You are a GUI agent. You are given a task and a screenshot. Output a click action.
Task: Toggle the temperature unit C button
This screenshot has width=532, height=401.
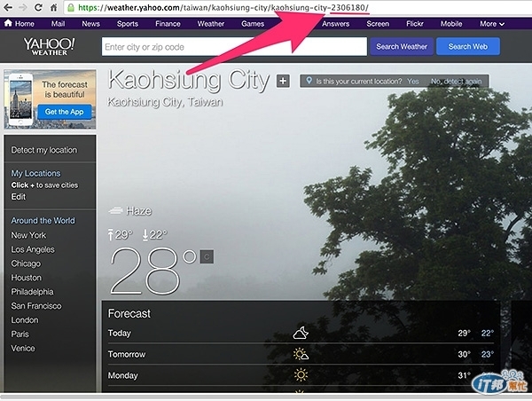point(207,256)
